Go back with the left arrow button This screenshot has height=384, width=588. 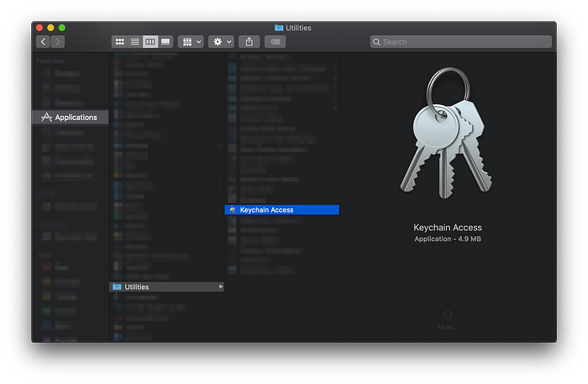[x=43, y=42]
